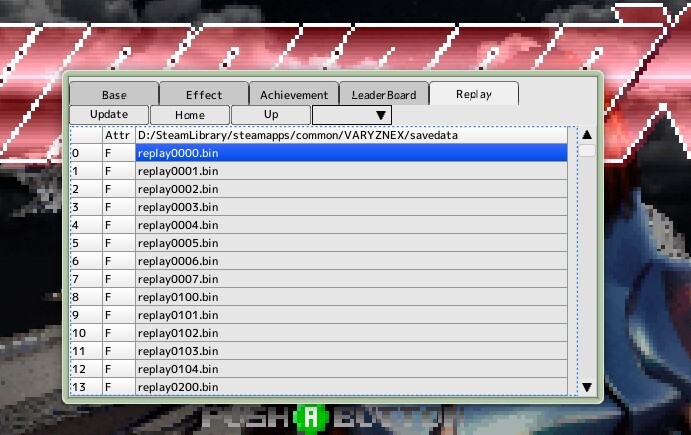
Task: Click index cell 13 in the first column
Action: (86, 387)
